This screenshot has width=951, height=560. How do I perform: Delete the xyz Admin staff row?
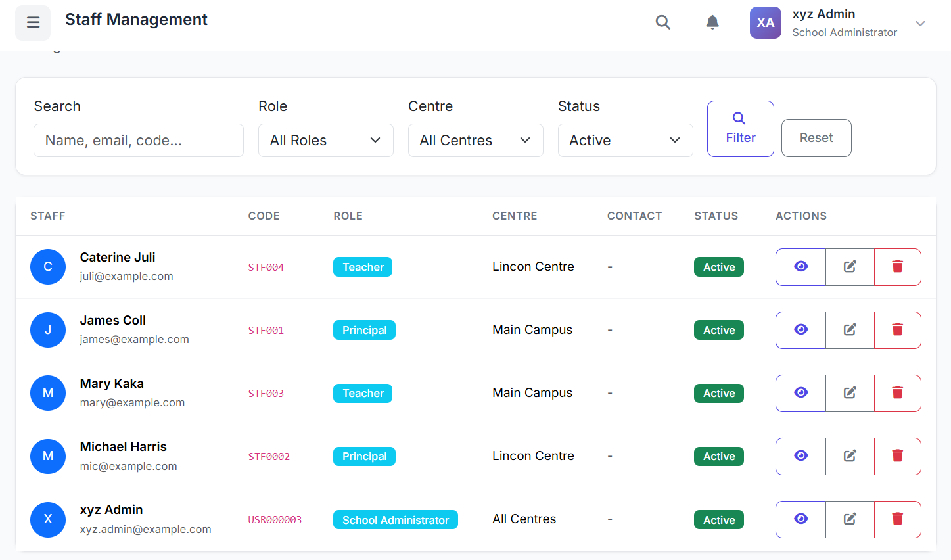click(x=897, y=519)
